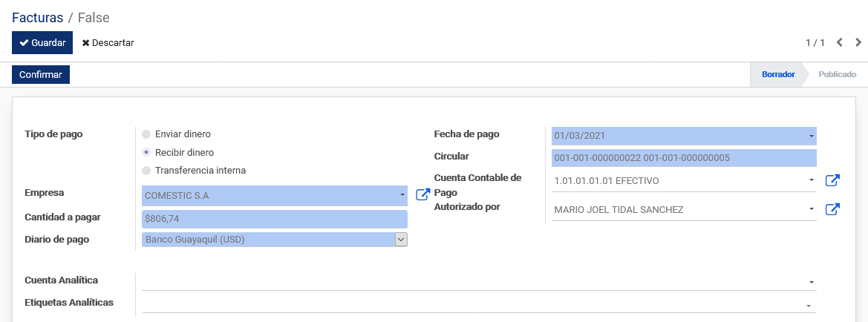Go to previous record arrow
Viewport: 868px width, 322px height.
point(839,42)
